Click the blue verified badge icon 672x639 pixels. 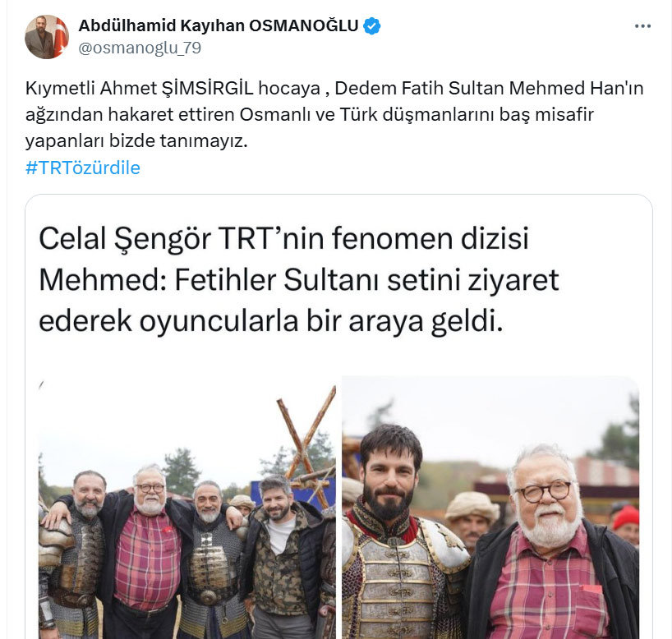coord(371,26)
